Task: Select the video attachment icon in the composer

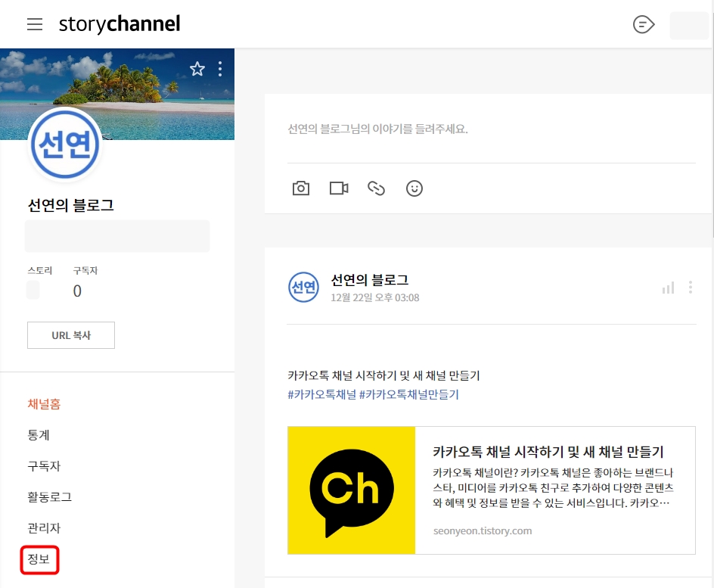Action: 338,188
